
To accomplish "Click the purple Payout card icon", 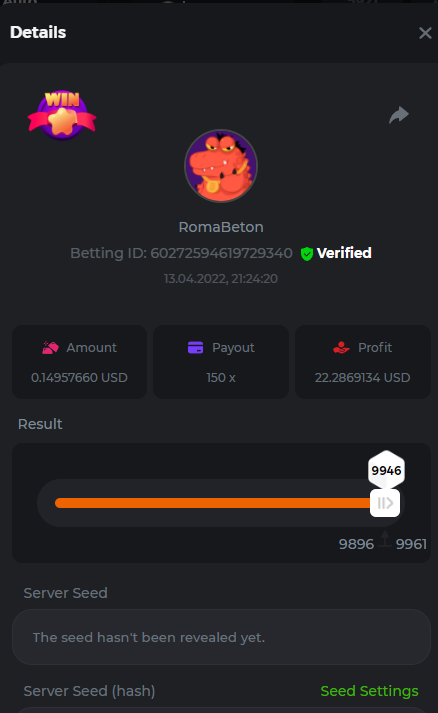I will pyautogui.click(x=196, y=347).
